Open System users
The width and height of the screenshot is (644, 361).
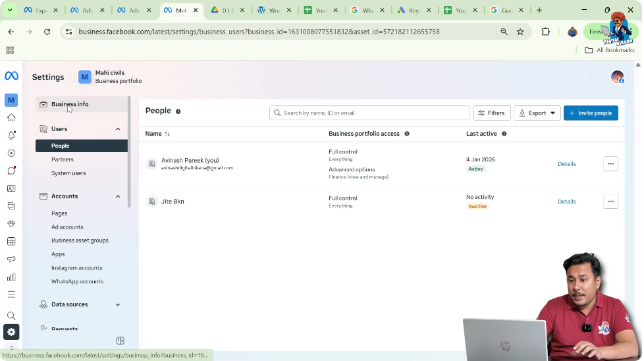point(68,173)
